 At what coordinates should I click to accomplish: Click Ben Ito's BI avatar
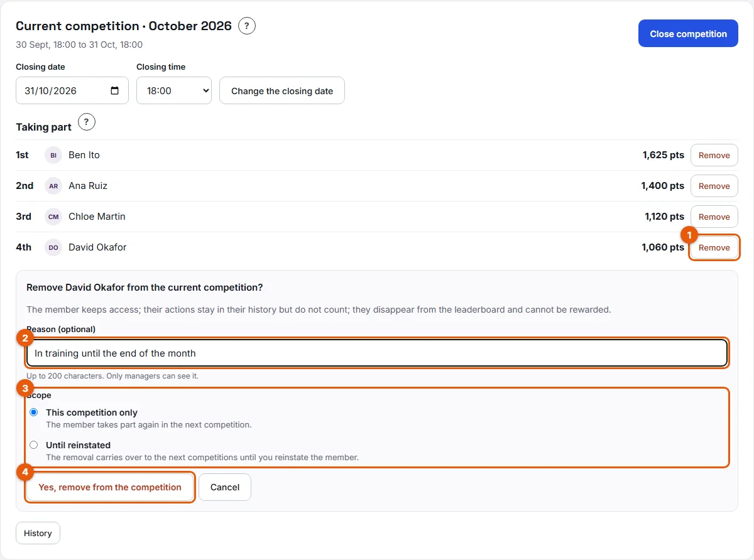53,155
